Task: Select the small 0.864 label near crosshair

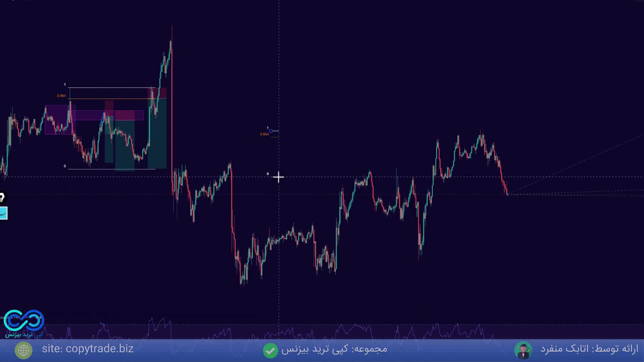Action: [264, 134]
